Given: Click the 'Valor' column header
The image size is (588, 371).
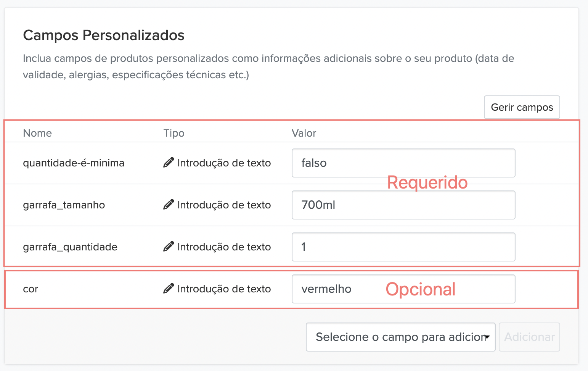Looking at the screenshot, I should tap(304, 133).
